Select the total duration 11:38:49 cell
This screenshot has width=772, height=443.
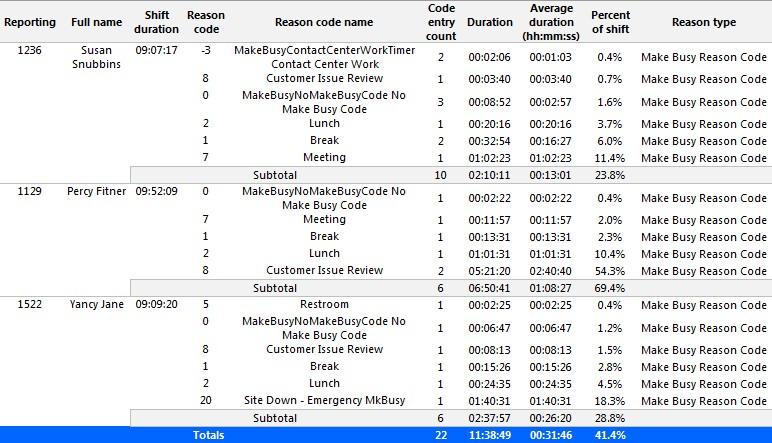(489, 435)
